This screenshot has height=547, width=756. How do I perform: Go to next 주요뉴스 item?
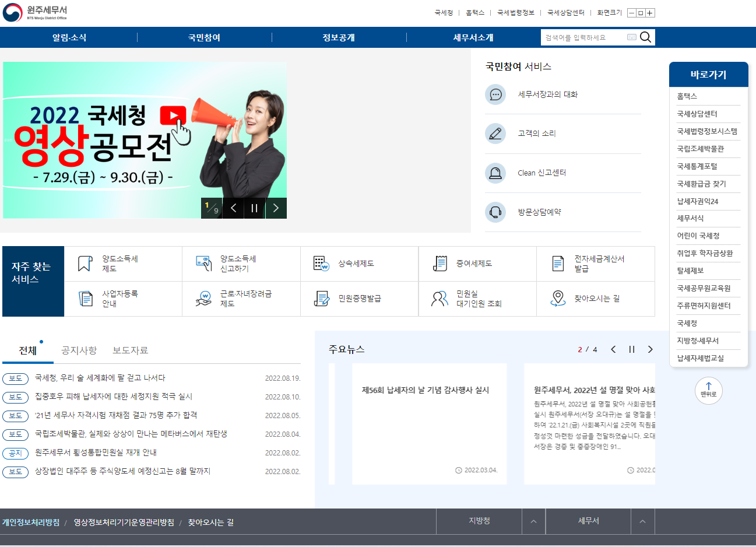(x=650, y=349)
